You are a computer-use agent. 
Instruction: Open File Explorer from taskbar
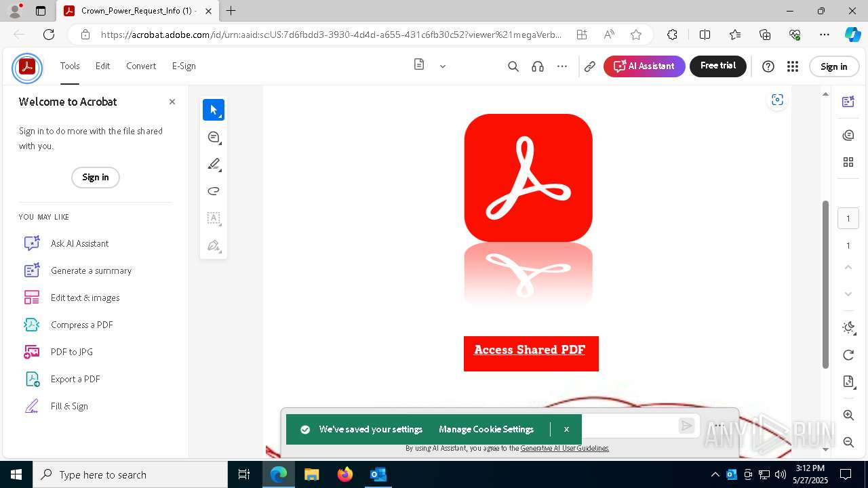(x=312, y=474)
